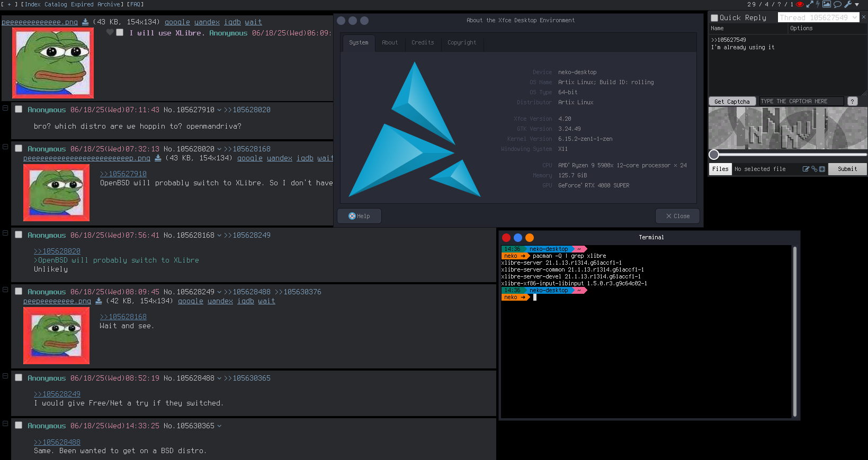Tick checkbox for post No.105628020
868x460 pixels.
(19, 148)
